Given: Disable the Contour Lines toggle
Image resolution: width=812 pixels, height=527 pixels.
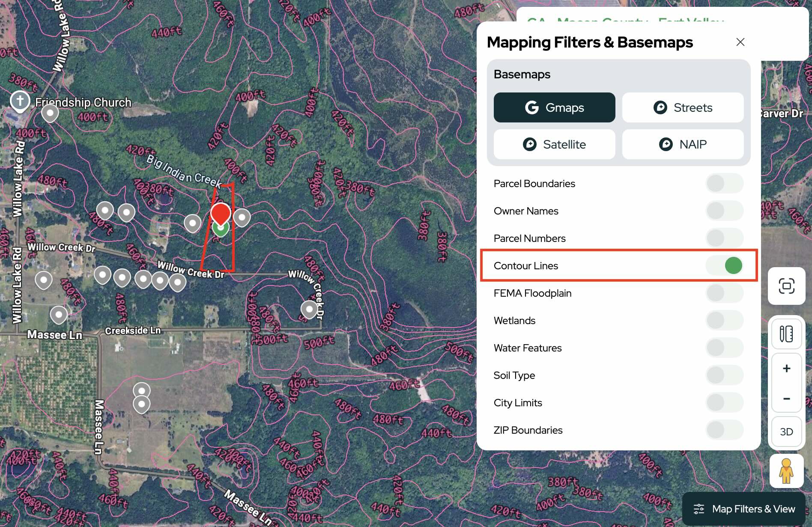Looking at the screenshot, I should click(x=724, y=265).
